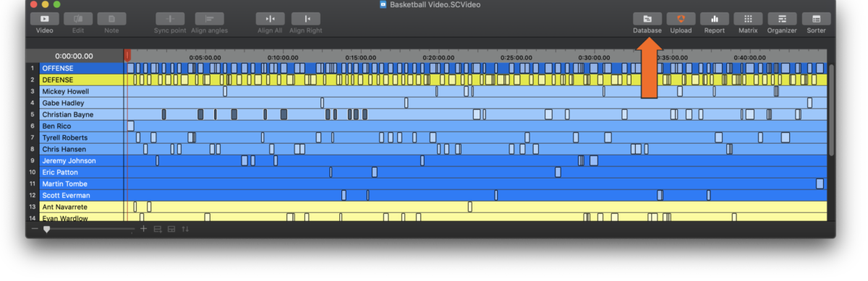The height and width of the screenshot is (281, 868).
Task: Open the Video window button
Action: click(45, 19)
